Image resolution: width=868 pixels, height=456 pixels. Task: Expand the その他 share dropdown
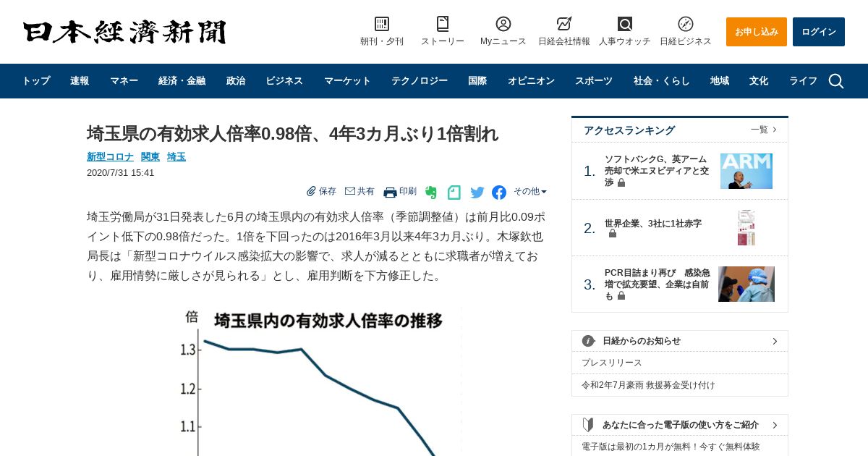(530, 192)
